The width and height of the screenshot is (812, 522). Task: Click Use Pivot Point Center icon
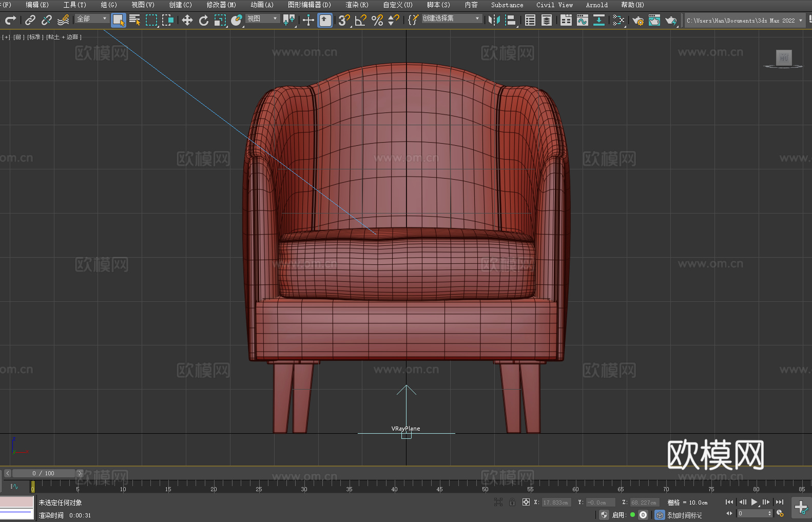289,20
